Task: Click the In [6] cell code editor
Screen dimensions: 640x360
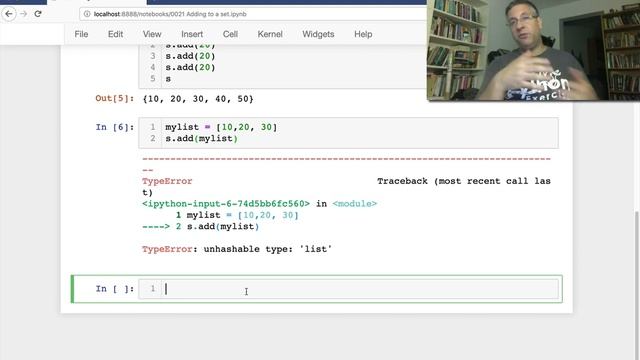Action: (349, 133)
